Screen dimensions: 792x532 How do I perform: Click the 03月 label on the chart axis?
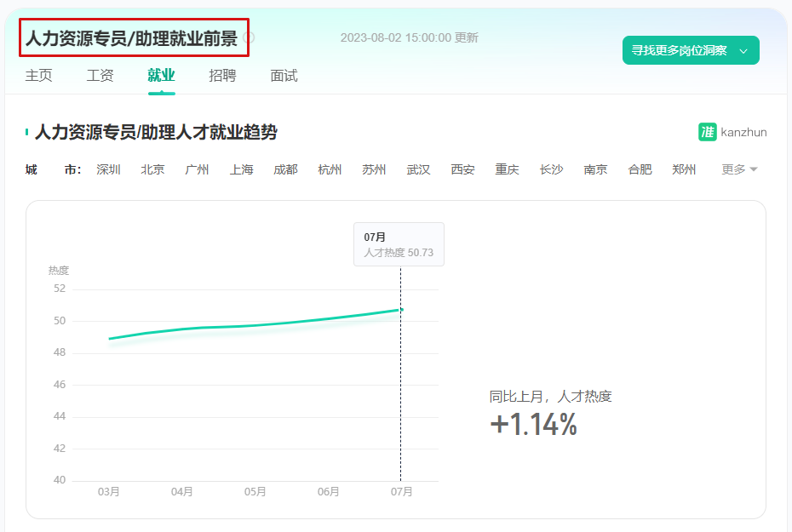pos(109,492)
